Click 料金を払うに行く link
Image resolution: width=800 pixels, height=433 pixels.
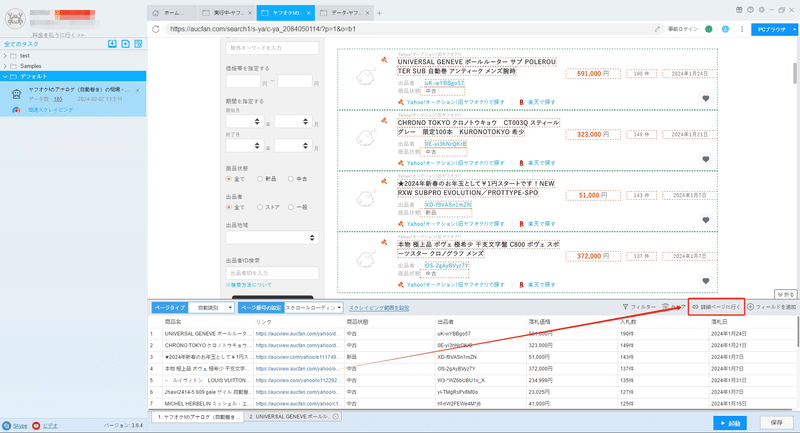click(58, 35)
